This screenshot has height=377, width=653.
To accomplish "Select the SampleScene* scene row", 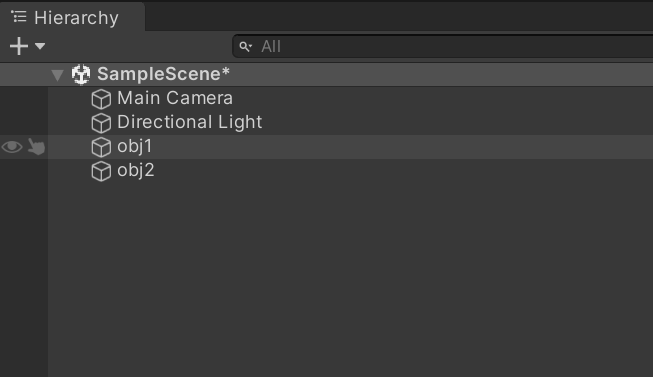I will coord(326,75).
